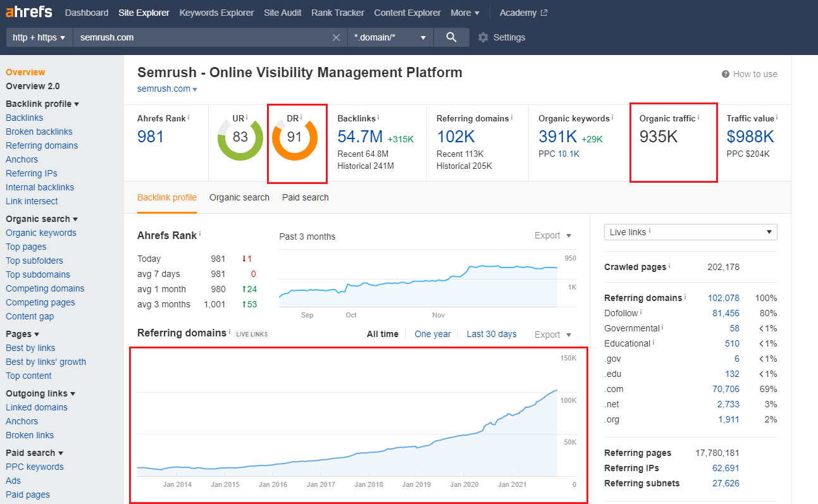Click the info icon beside Governmental
The height and width of the screenshot is (504, 818).
pyautogui.click(x=663, y=327)
